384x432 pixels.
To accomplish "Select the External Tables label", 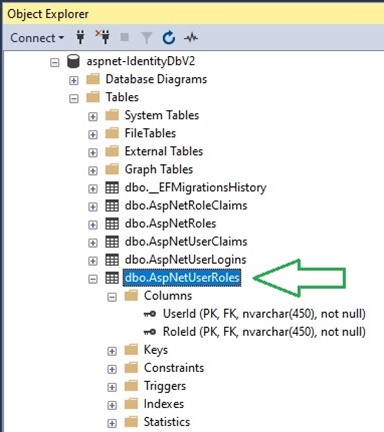I will click(164, 151).
